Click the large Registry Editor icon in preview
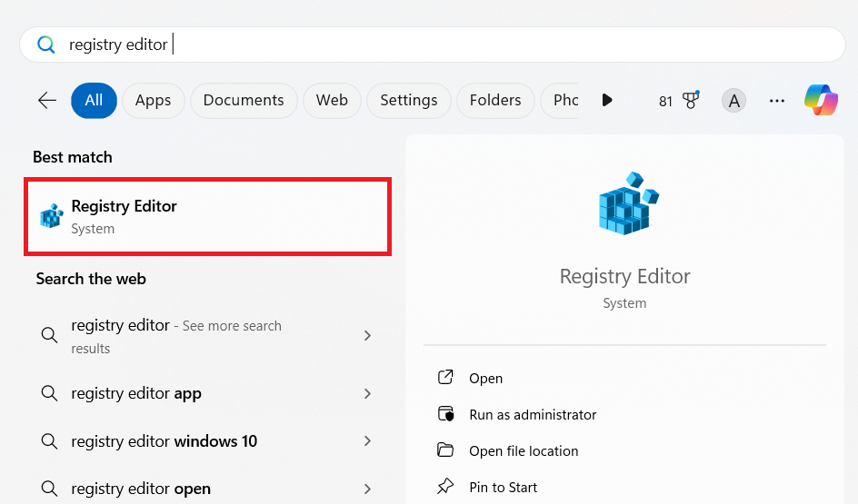The height and width of the screenshot is (504, 858). (628, 203)
